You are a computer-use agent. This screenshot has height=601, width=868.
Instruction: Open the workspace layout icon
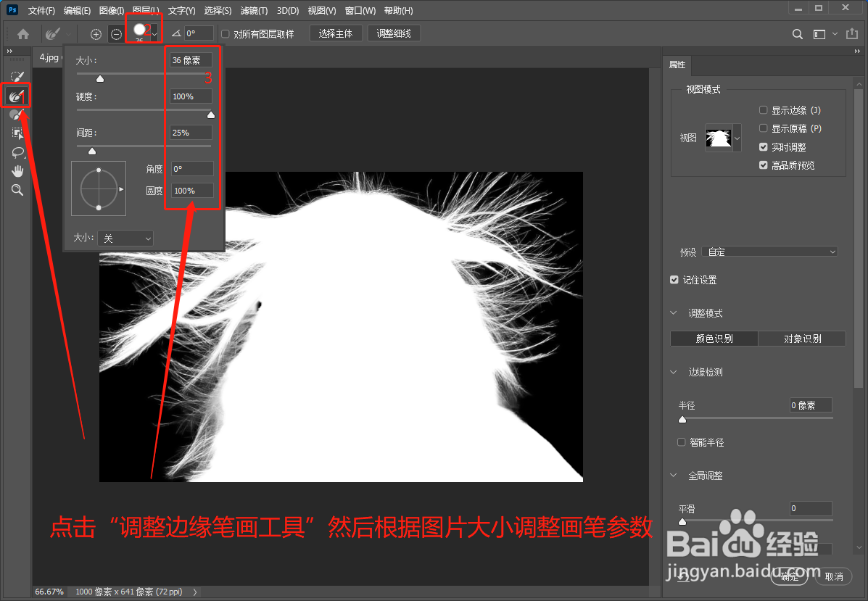pyautogui.click(x=819, y=34)
